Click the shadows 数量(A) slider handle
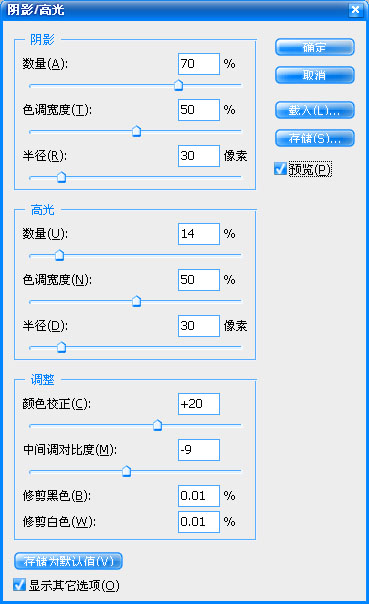Viewport: 369px width, 604px height. click(x=178, y=85)
